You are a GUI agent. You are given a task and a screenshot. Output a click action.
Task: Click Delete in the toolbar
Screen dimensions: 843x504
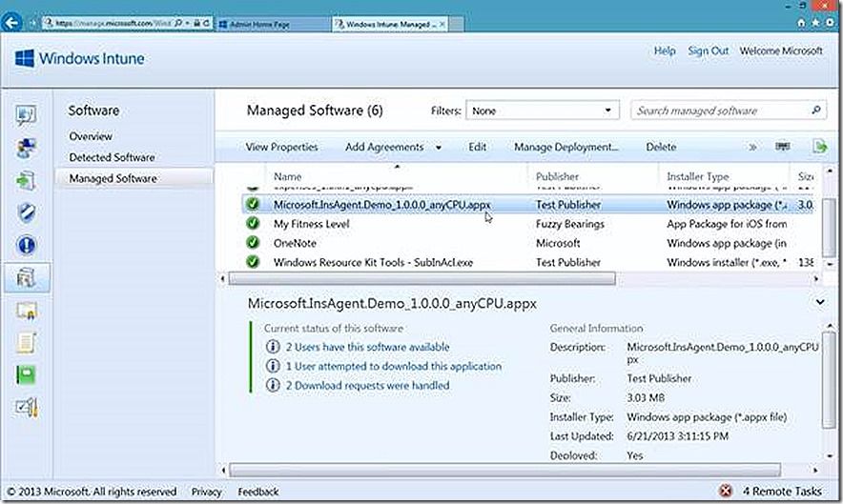click(x=661, y=147)
